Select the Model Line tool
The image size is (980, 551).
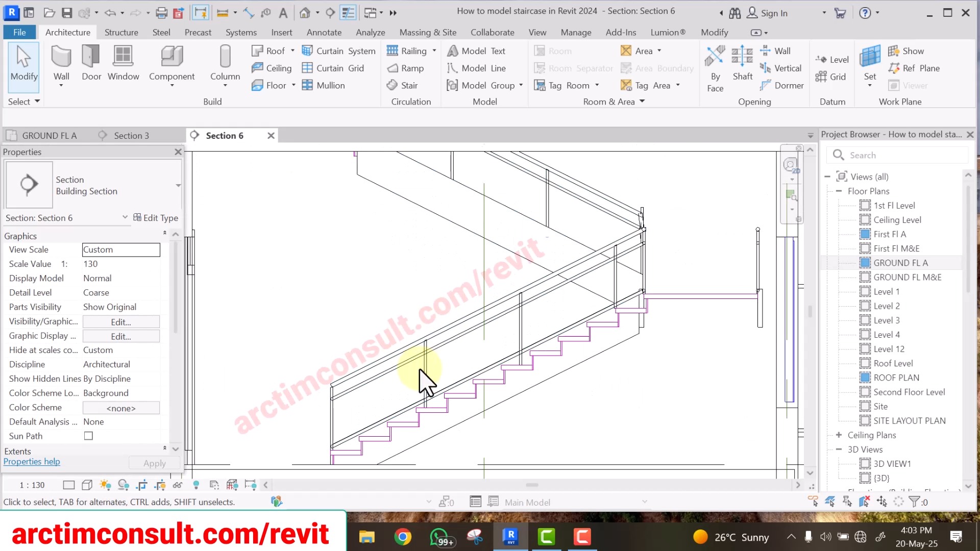click(x=476, y=68)
